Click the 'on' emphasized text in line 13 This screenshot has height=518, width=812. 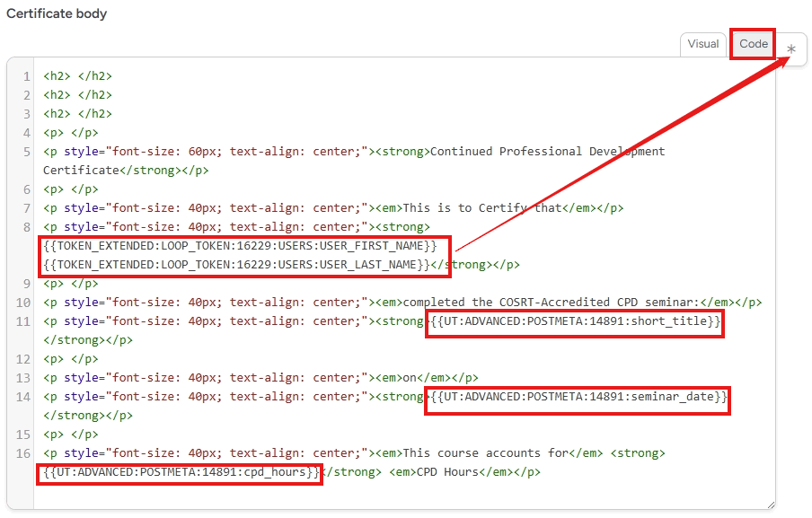410,378
